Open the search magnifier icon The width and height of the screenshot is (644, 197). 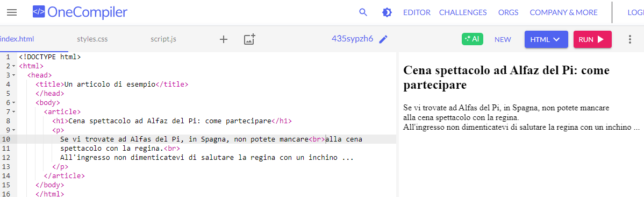pos(363,12)
